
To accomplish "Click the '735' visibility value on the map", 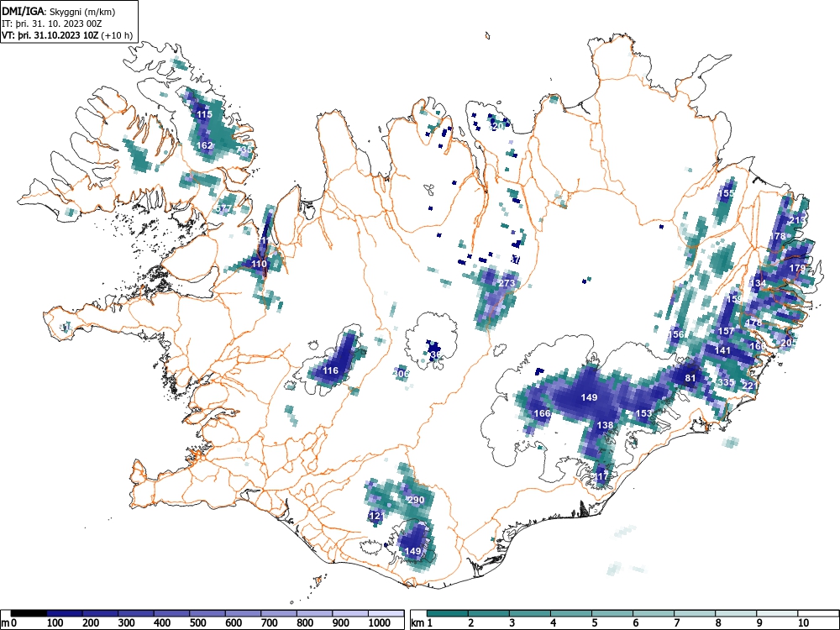I will tap(244, 150).
